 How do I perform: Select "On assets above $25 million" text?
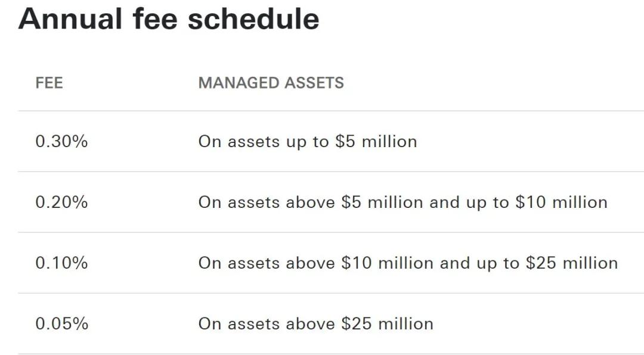click(x=315, y=324)
